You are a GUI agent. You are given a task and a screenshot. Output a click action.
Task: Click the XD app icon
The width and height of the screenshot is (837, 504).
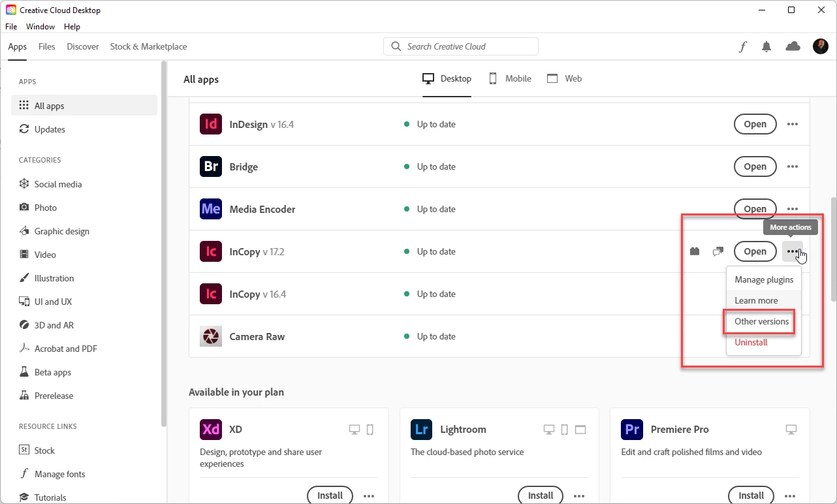pos(211,430)
